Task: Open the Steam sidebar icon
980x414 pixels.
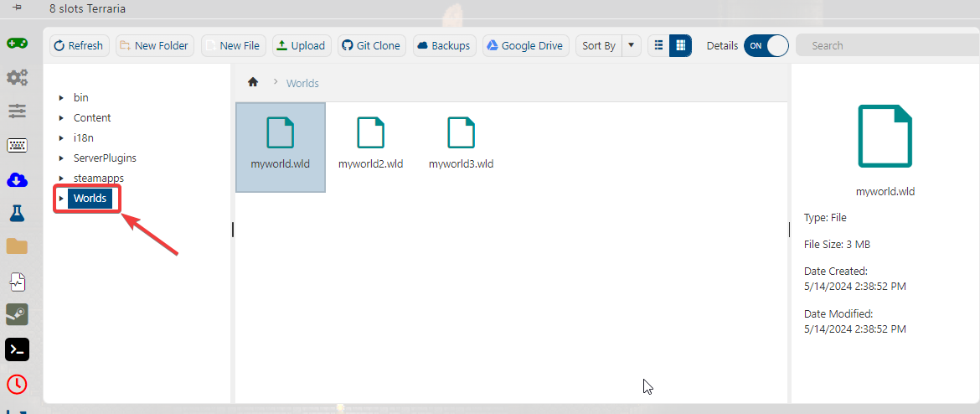Action: [x=17, y=314]
